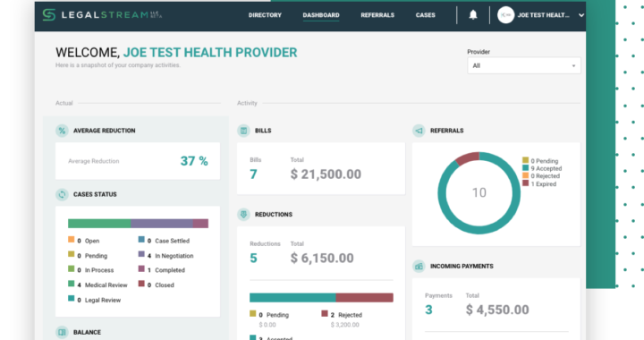
Task: Click the 9 Accepted referrals legend entry
Action: 542,168
